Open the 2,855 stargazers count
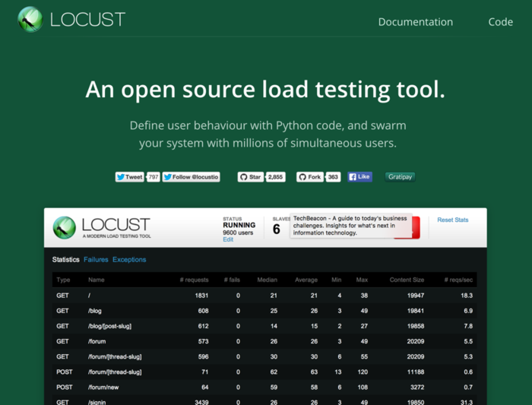 click(275, 177)
